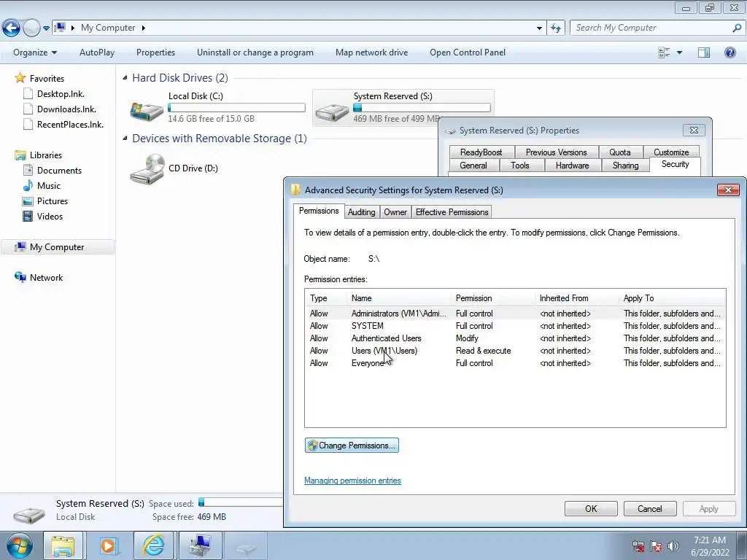
Task: Click the search magnifier icon
Action: (737, 28)
